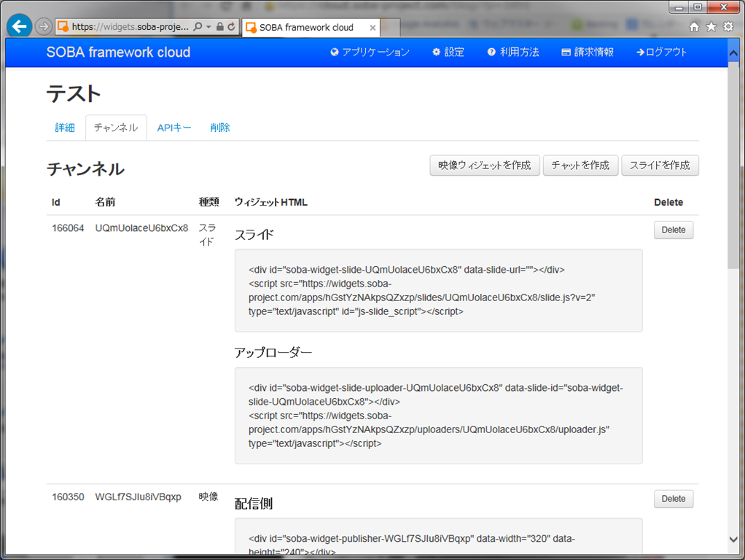
Task: Click the 種類 column header
Action: pos(209,203)
